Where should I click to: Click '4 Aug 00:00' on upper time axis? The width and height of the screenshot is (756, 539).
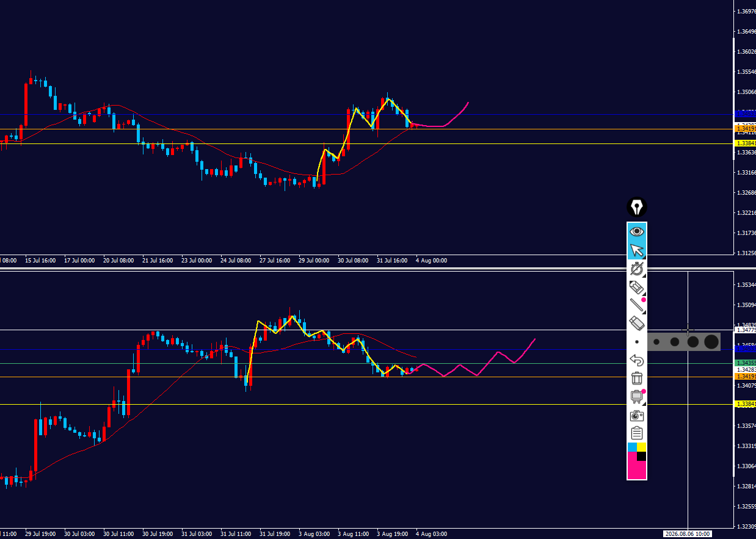point(431,261)
